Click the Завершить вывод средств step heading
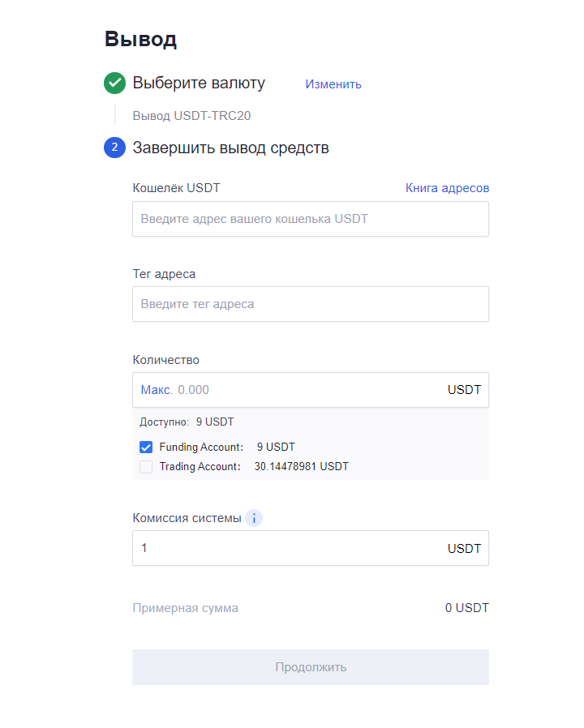 coord(231,148)
